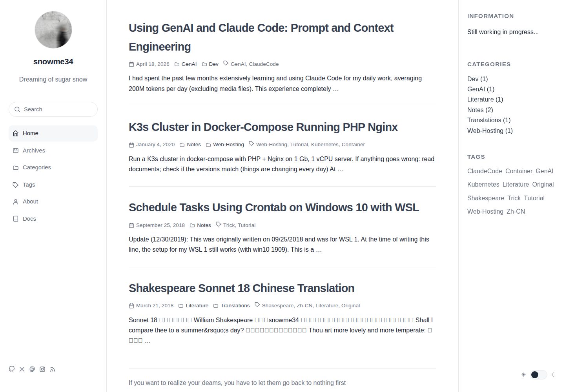Viewport: 565px width, 392px height.
Task: Click Shakespeare in the Tags cloud
Action: (x=486, y=198)
